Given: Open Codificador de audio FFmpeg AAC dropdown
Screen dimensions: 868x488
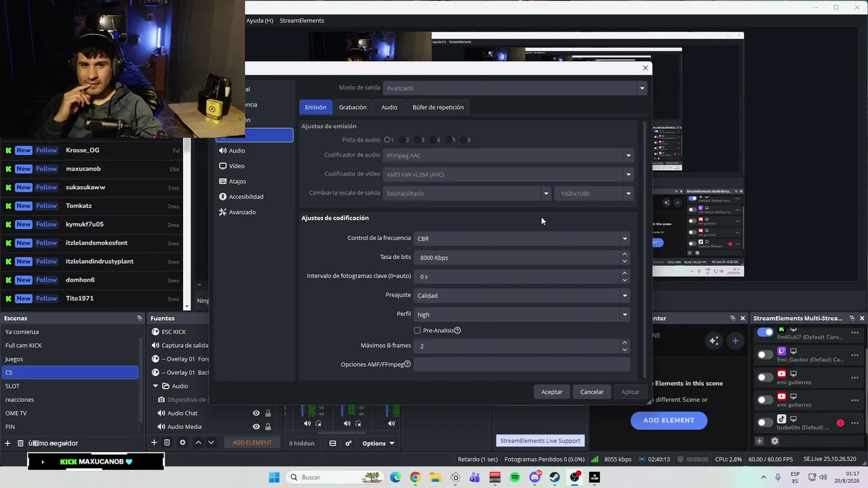Looking at the screenshot, I should [x=509, y=155].
